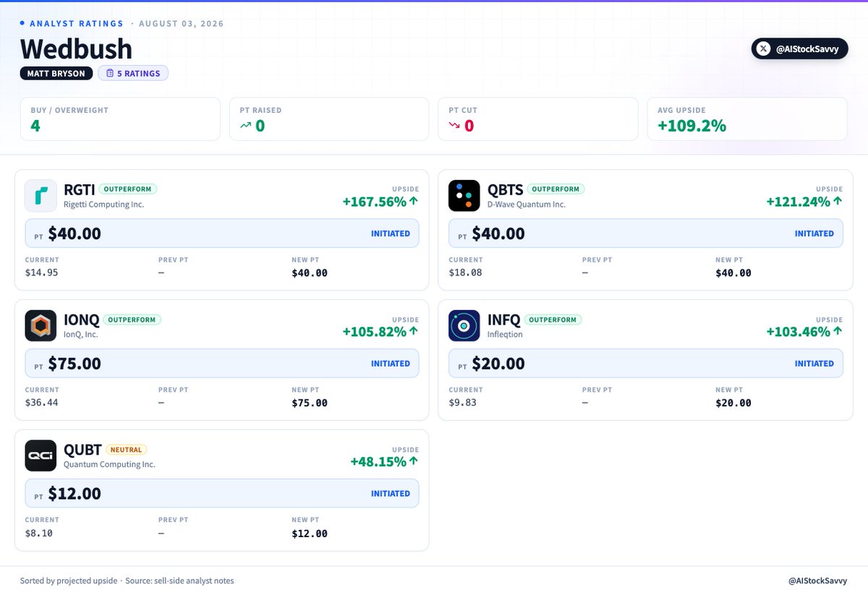Click the IonQ logo icon
The height and width of the screenshot is (595, 868).
coord(41,326)
